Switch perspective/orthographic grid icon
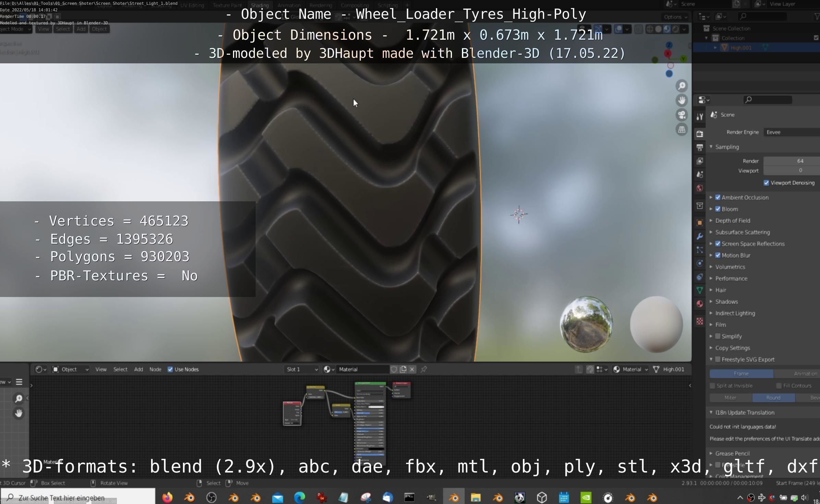820x504 pixels. [682, 130]
